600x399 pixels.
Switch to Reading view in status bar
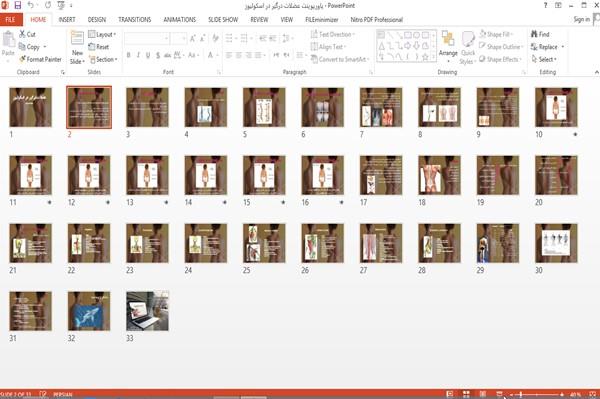[x=483, y=394]
